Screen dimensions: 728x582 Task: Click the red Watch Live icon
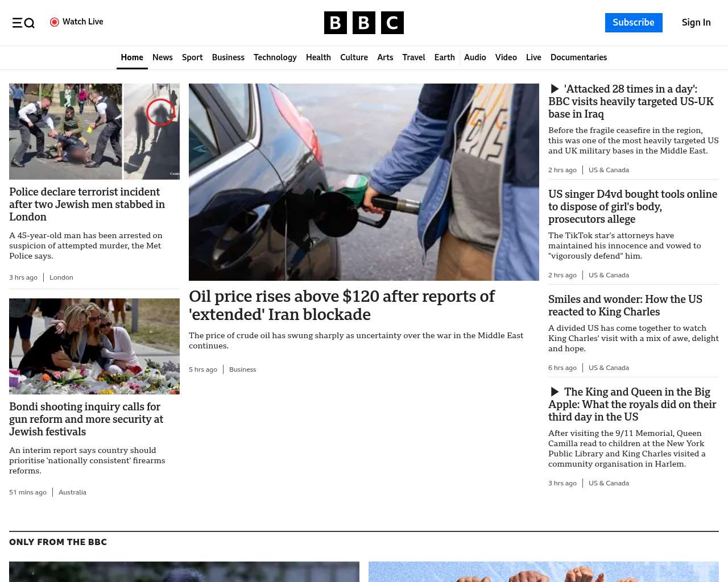pyautogui.click(x=55, y=22)
